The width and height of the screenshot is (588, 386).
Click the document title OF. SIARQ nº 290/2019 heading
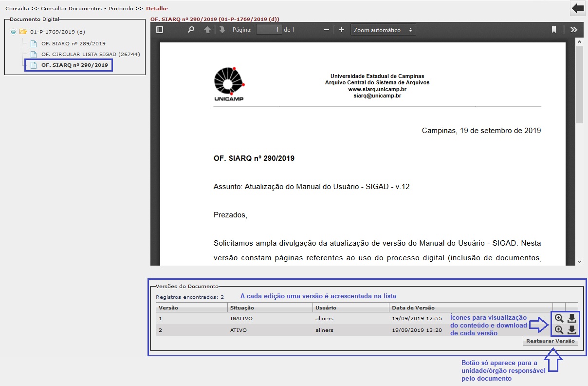(x=254, y=158)
